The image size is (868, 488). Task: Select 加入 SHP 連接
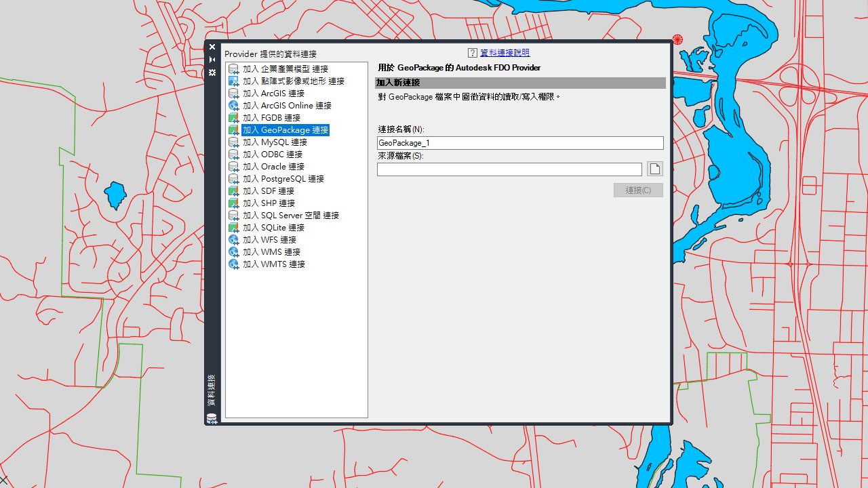point(269,203)
